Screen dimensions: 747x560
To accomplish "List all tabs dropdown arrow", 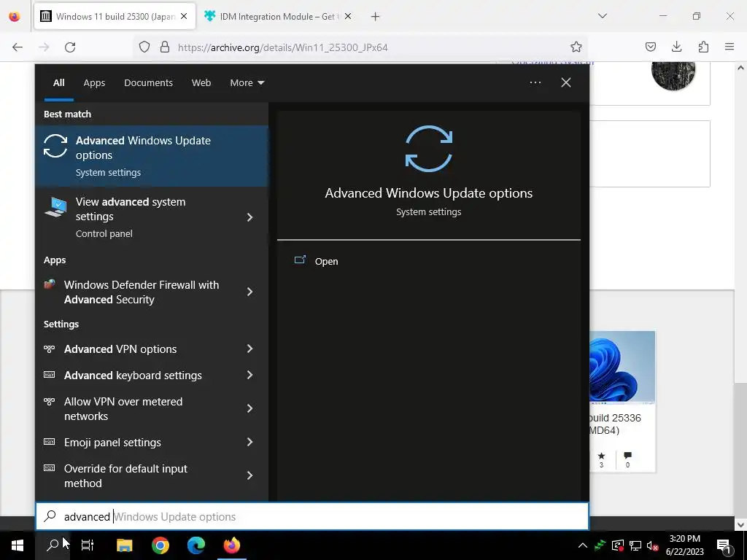I will [x=602, y=16].
